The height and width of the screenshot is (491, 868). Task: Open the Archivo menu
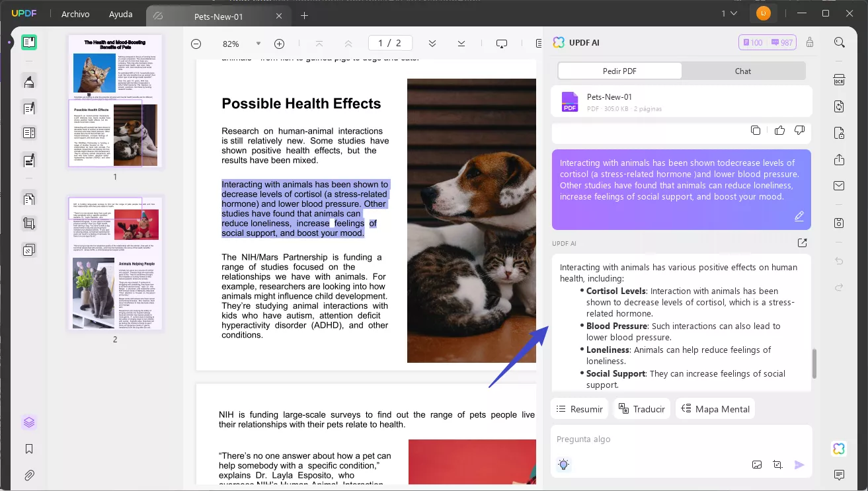(x=75, y=14)
